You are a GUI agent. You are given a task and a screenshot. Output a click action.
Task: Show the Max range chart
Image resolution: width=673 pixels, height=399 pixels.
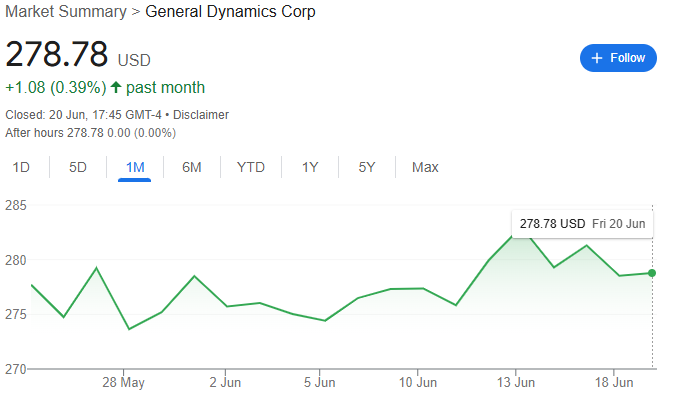point(425,167)
